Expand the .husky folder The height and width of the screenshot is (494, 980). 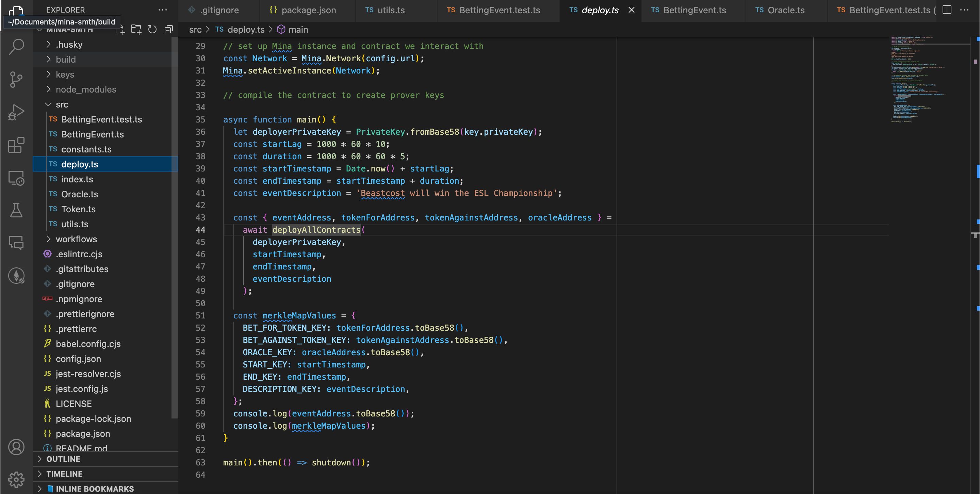(x=106, y=45)
